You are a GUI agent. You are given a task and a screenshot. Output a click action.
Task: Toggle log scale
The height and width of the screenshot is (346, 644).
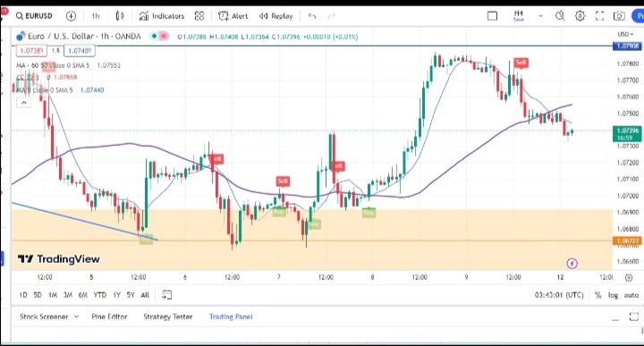click(x=613, y=295)
